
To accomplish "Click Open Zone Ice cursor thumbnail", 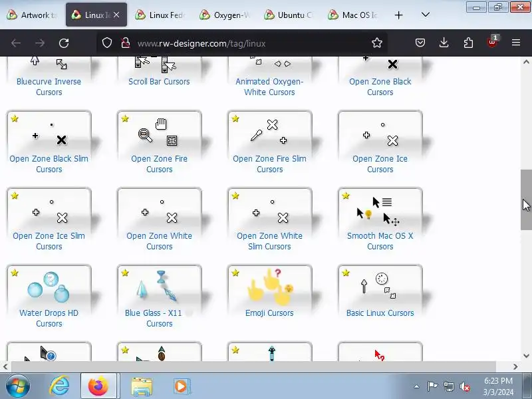I will [380, 132].
